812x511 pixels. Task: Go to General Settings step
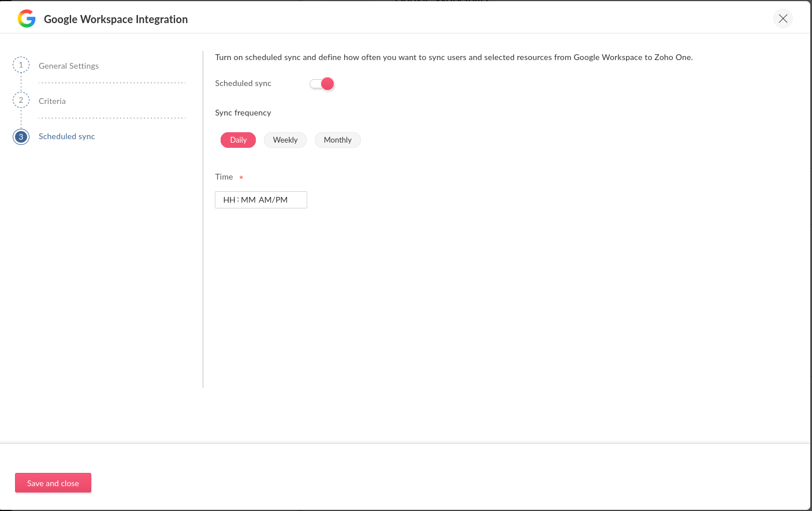(69, 66)
